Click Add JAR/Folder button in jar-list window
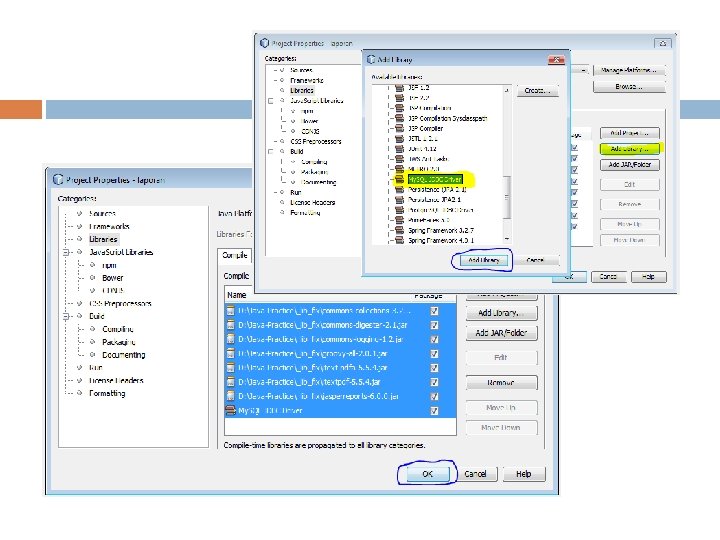 [x=501, y=332]
